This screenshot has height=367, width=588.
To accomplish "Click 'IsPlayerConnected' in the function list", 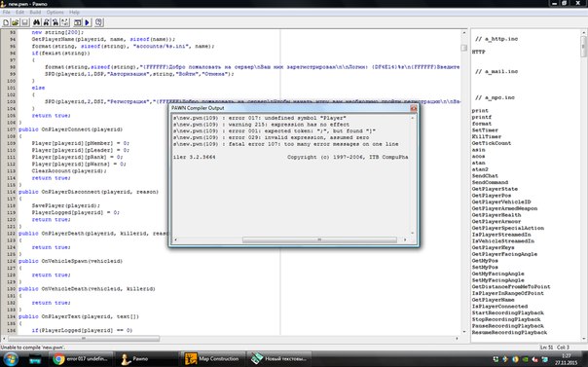I will pyautogui.click(x=499, y=307).
